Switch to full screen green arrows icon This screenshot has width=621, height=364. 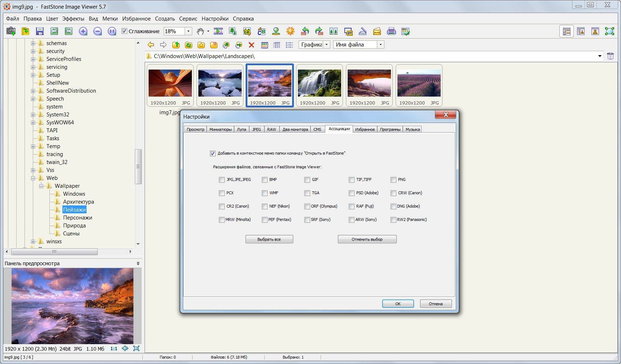pos(609,31)
